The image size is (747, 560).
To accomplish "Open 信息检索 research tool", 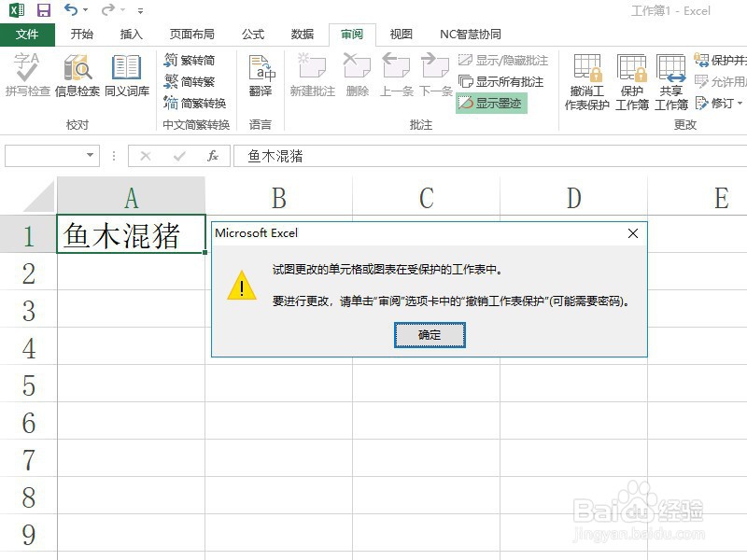I will 78,76.
